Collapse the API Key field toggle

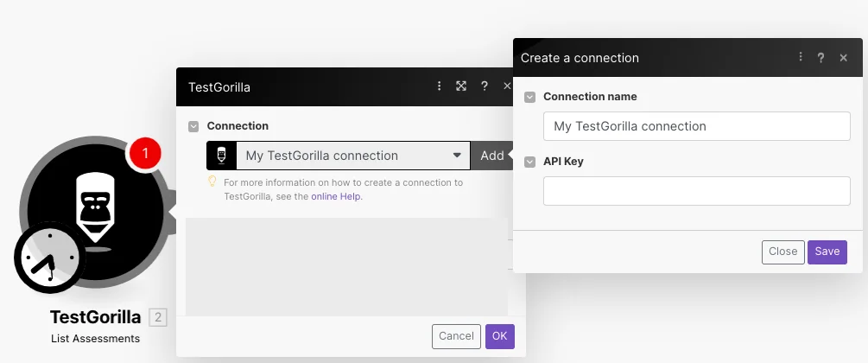[529, 162]
